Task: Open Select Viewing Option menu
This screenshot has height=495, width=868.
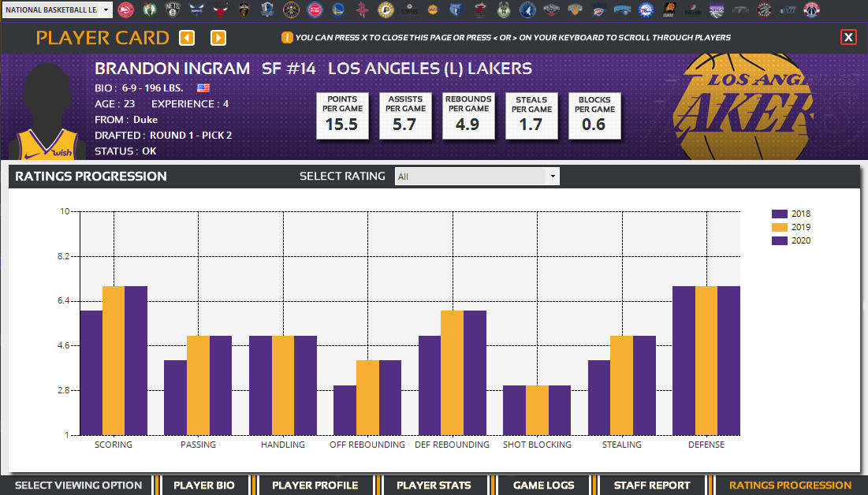Action: (x=78, y=485)
